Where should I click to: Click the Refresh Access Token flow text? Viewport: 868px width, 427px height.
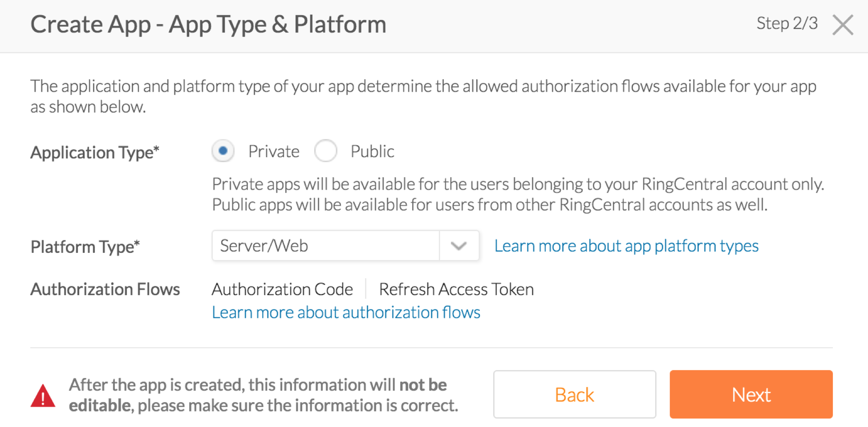[x=456, y=289]
